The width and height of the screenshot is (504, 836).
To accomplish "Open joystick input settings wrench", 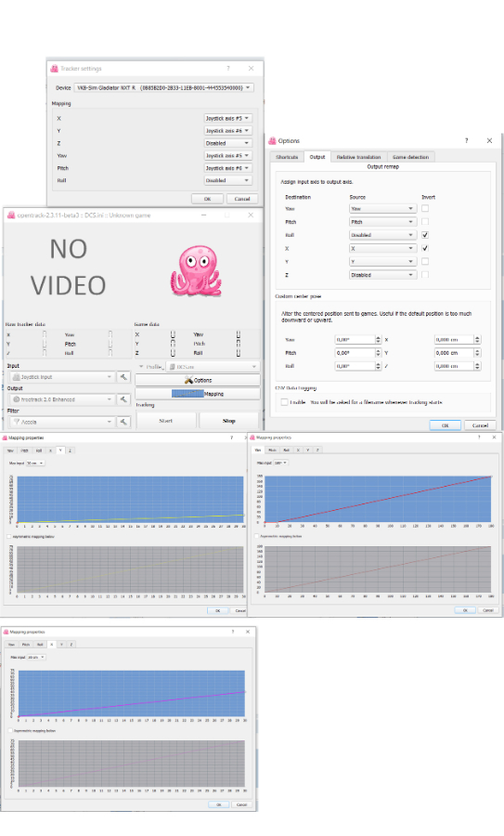I will coord(123,377).
